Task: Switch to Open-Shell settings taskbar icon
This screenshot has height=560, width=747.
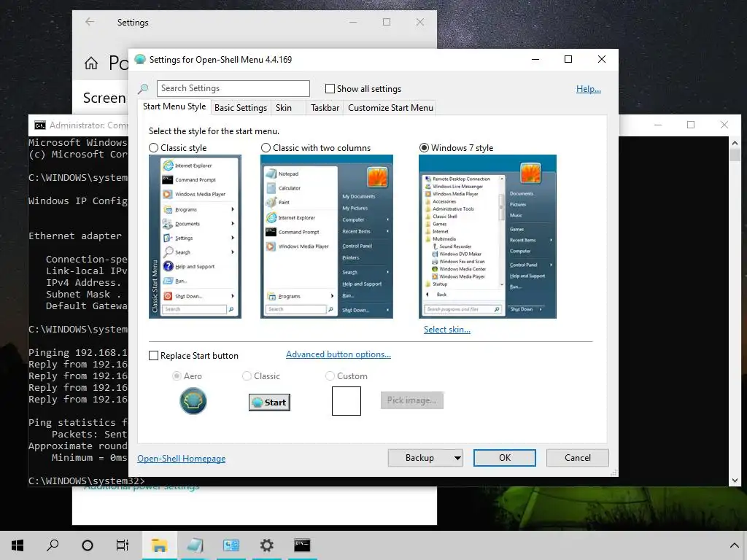Action: pos(195,545)
